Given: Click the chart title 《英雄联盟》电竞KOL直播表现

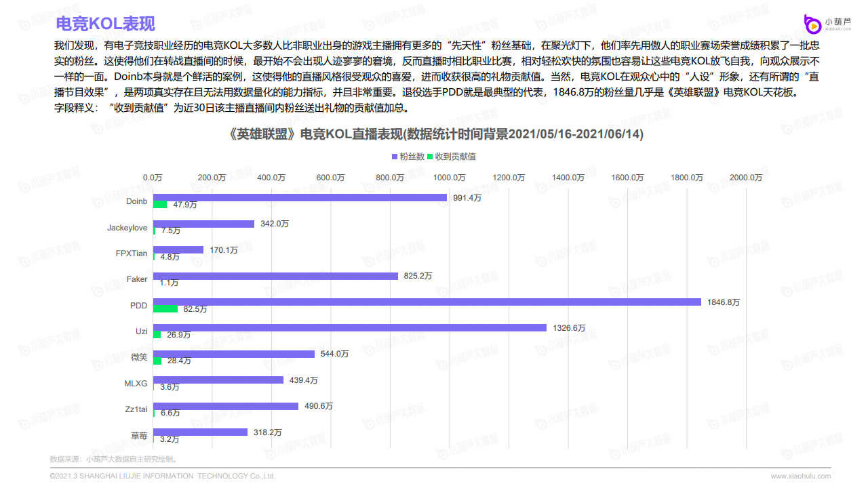Looking at the screenshot, I should [x=436, y=134].
